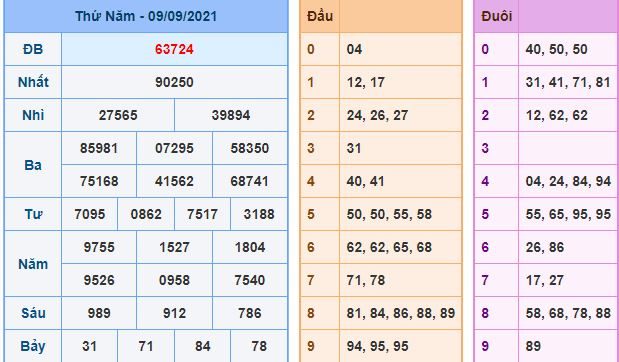Screen dimensions: 619x362
Task: Select Đuôi row 1 values 31, 41, 71, 81
Action: [568, 82]
